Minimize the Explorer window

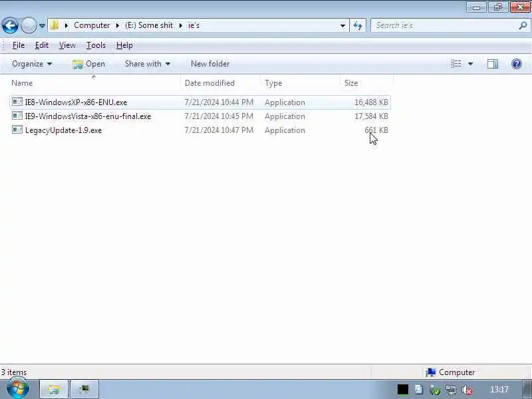(x=476, y=7)
